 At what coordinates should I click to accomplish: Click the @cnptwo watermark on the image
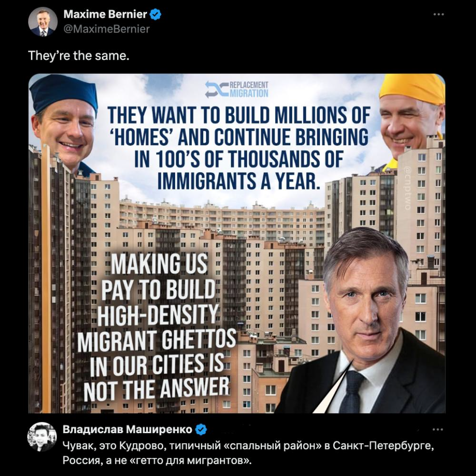(x=407, y=189)
